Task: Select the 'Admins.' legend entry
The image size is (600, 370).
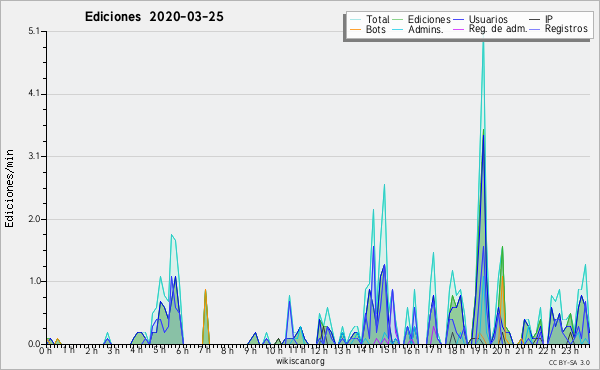Action: [x=426, y=29]
